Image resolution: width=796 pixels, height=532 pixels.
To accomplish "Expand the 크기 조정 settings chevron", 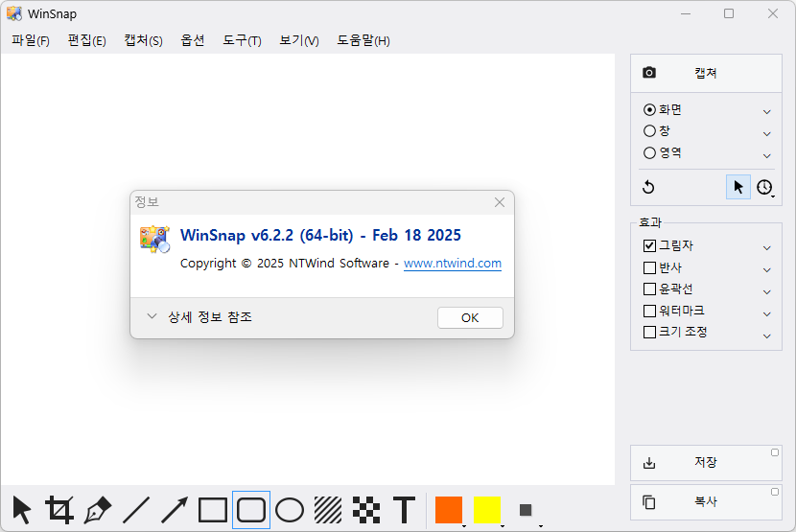I will click(767, 336).
